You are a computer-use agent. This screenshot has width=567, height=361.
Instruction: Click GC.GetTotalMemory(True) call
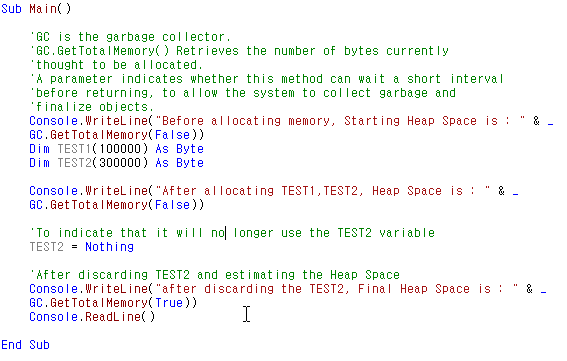pos(113,303)
